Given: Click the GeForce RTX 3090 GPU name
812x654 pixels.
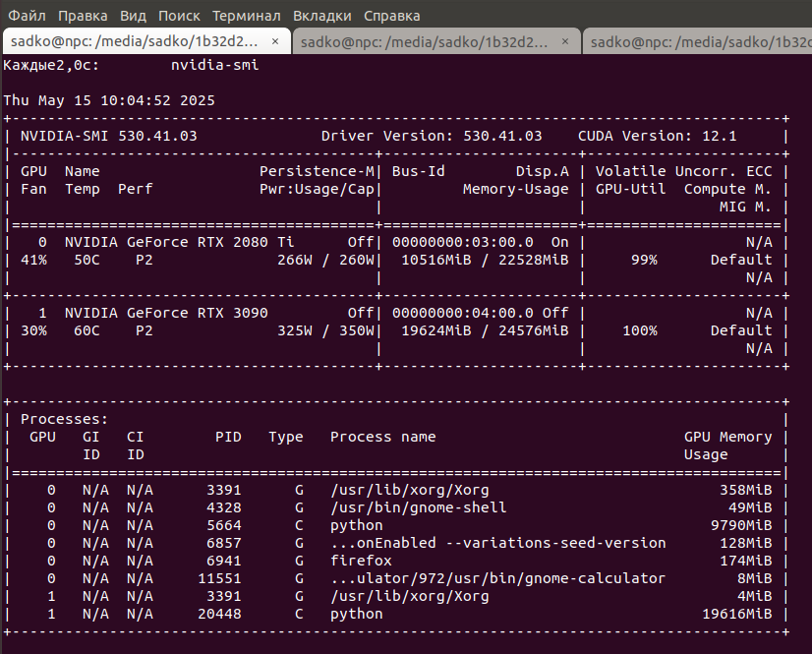Looking at the screenshot, I should click(189, 313).
